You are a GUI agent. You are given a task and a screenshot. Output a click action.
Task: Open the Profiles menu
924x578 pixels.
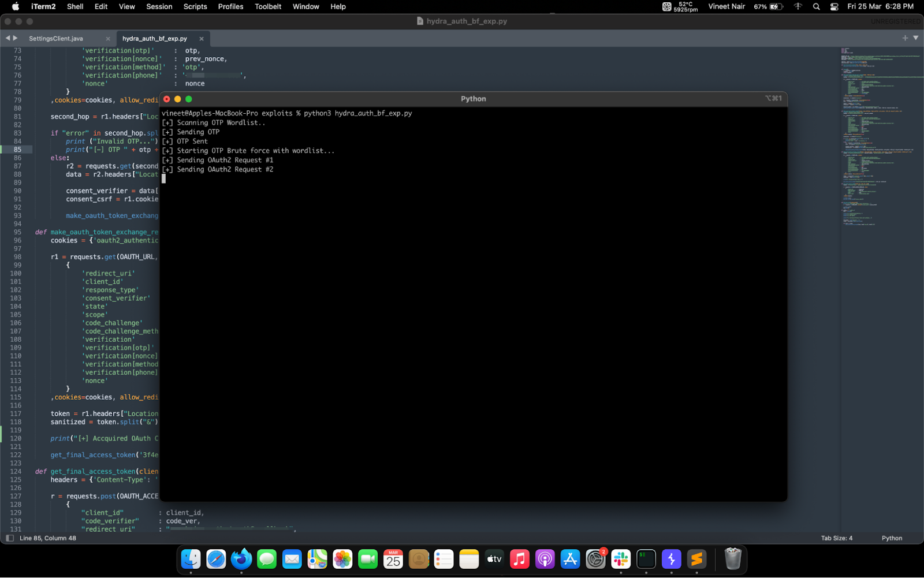[x=230, y=6]
